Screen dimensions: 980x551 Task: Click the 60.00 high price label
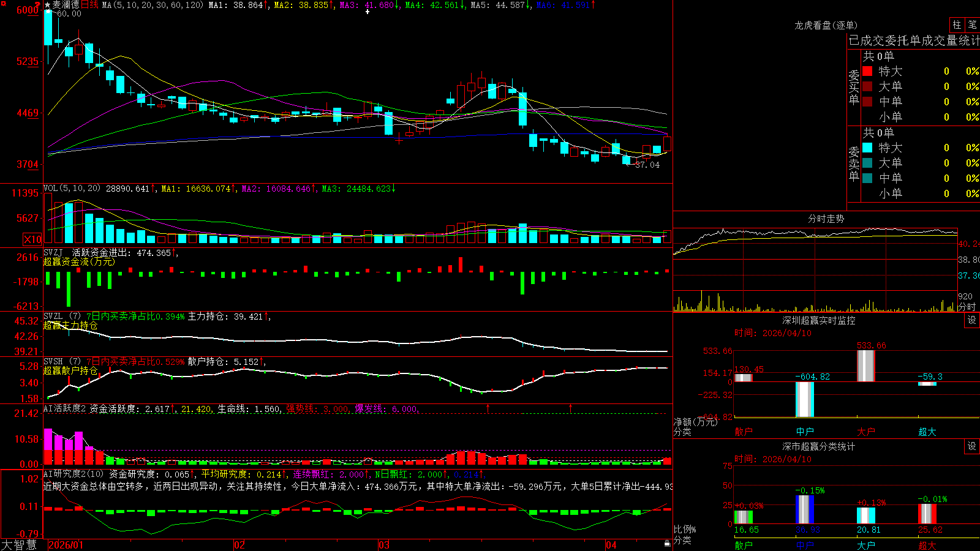coord(69,13)
